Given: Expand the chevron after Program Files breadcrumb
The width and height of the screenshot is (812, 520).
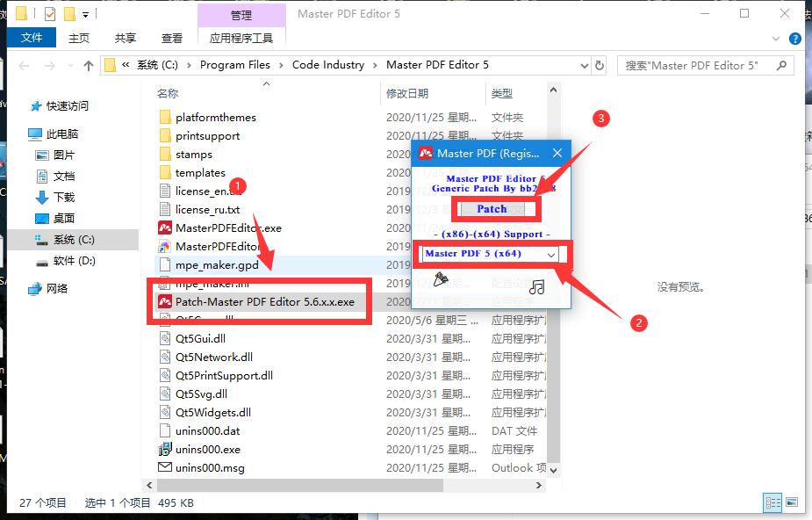Looking at the screenshot, I should click(281, 65).
